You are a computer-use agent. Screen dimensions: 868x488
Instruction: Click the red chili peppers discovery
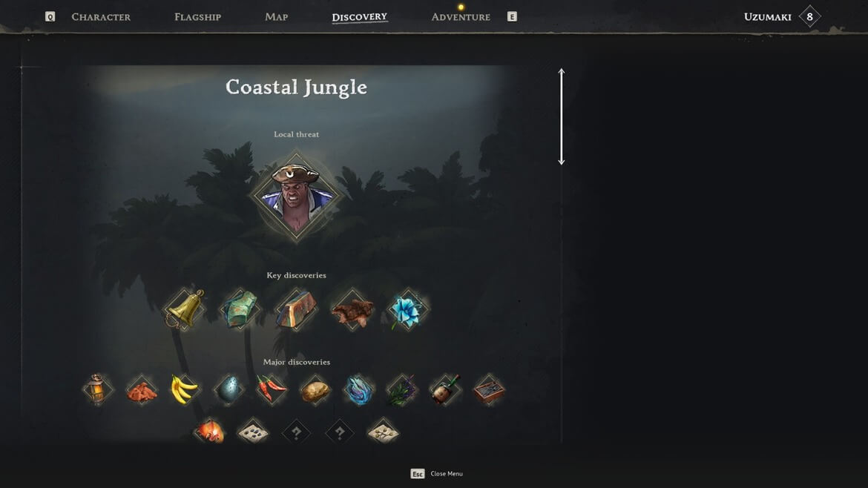point(272,389)
